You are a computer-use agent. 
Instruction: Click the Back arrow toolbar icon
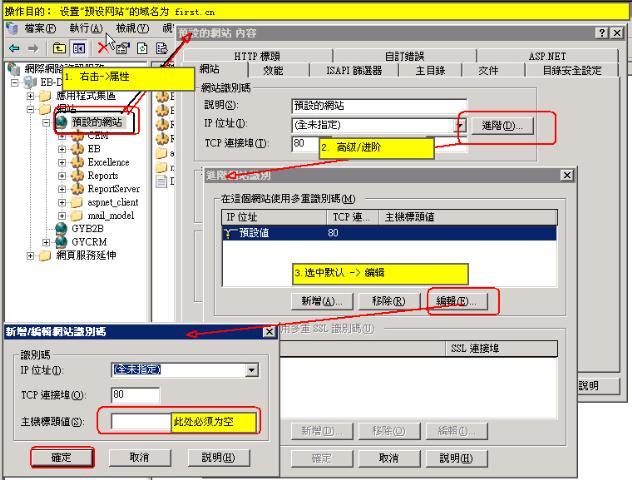pos(14,48)
